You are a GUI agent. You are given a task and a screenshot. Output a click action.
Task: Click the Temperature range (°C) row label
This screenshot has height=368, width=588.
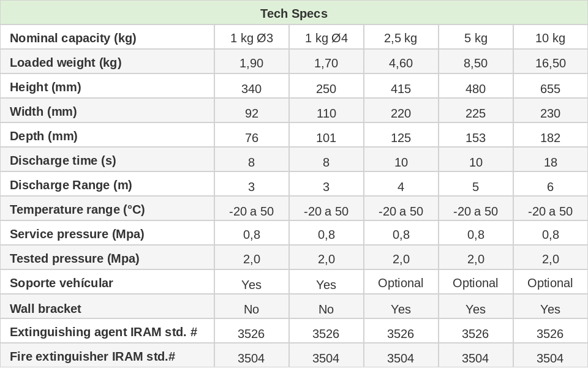77,209
